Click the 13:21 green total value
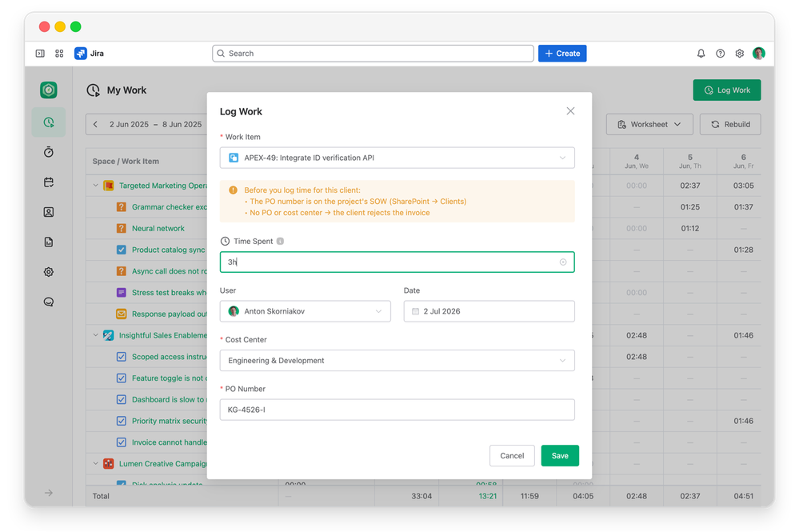 (x=488, y=496)
